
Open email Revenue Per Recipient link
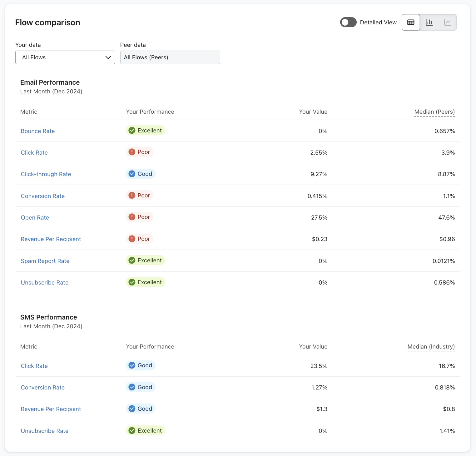(51, 239)
